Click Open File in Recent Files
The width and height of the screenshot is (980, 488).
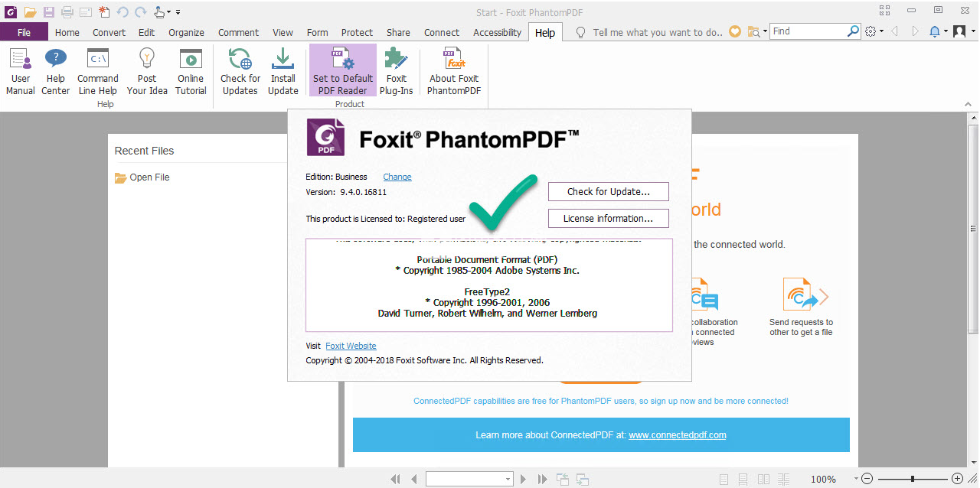click(x=142, y=177)
